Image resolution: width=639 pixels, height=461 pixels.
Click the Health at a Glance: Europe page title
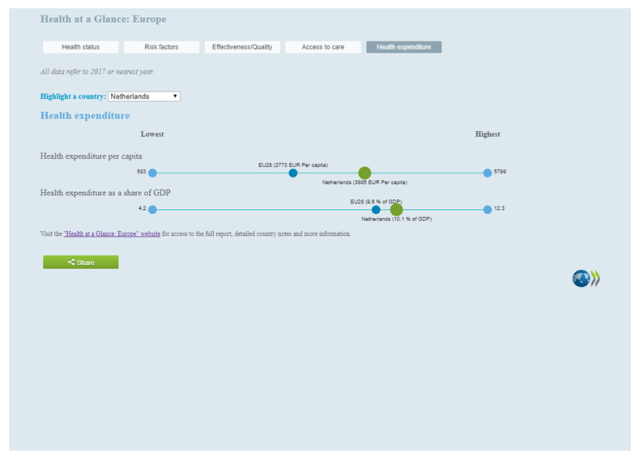point(103,19)
